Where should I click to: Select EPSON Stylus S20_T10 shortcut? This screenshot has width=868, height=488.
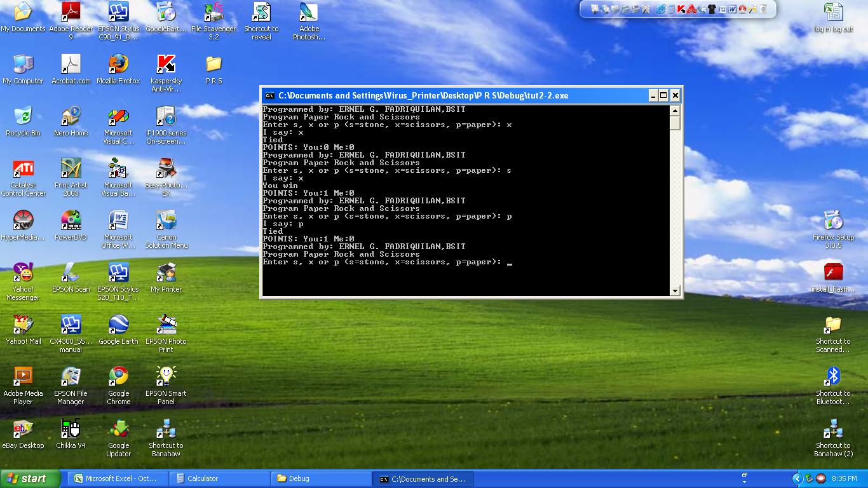click(118, 281)
